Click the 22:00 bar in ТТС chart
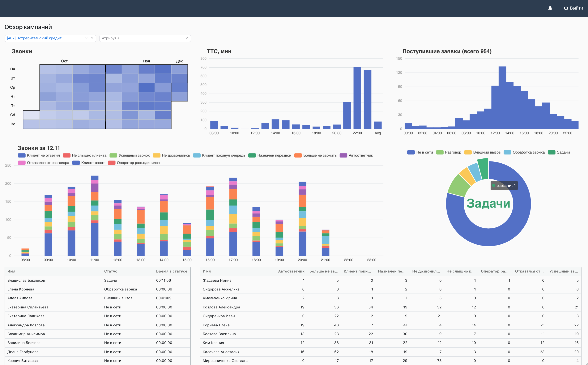Screen dimensions: 588x365 tap(357, 98)
